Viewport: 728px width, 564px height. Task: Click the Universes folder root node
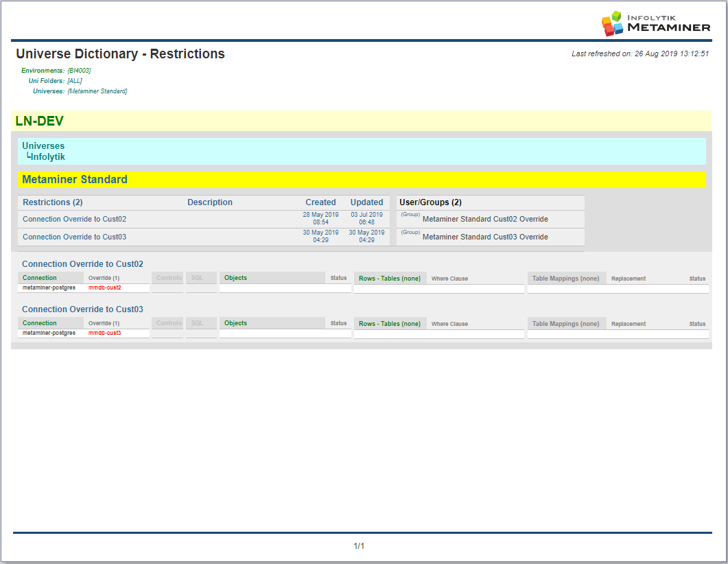coord(43,145)
